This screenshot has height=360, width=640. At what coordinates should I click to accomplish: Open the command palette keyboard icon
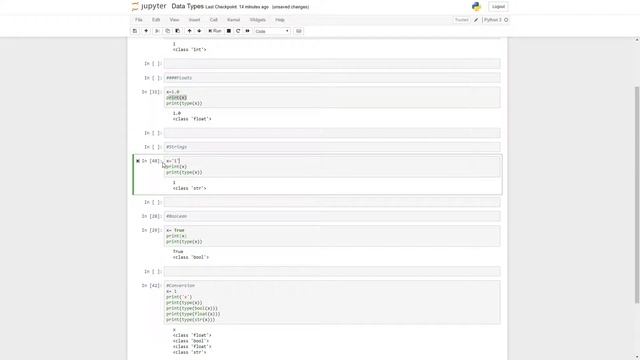(x=299, y=31)
